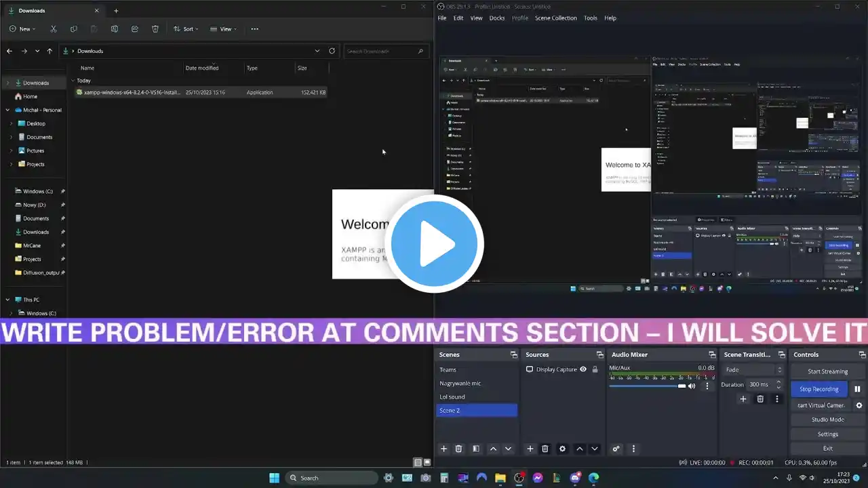Click the Stop Recording button
The width and height of the screenshot is (868, 488).
click(819, 389)
